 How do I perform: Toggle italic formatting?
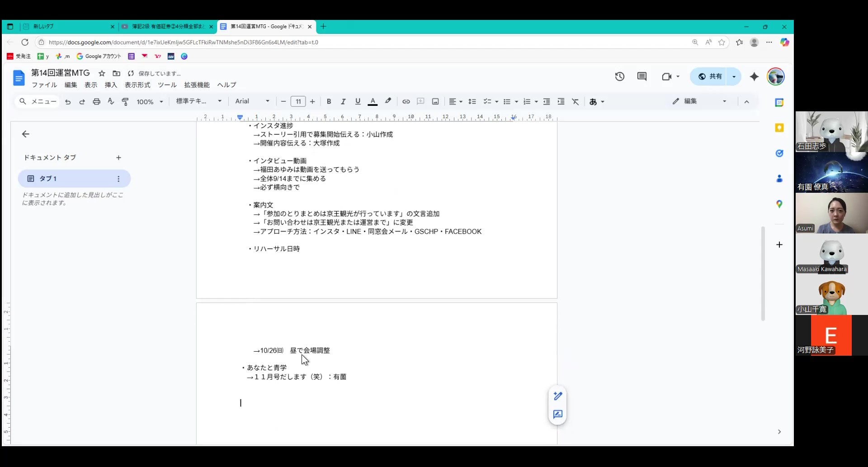343,102
